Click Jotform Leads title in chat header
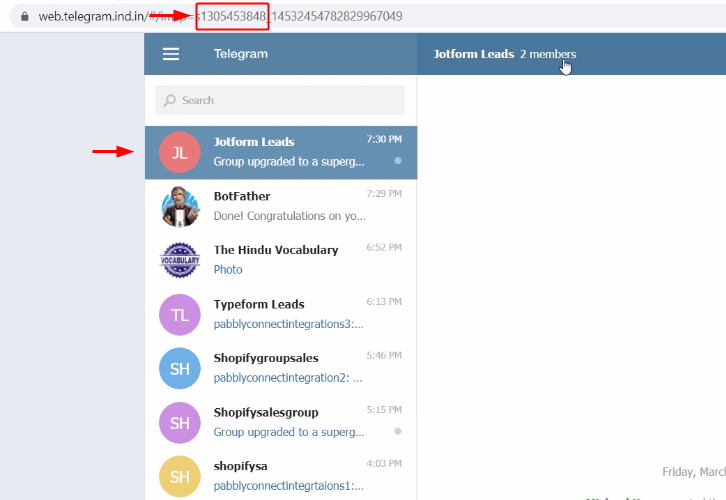This screenshot has width=726, height=500. (474, 54)
